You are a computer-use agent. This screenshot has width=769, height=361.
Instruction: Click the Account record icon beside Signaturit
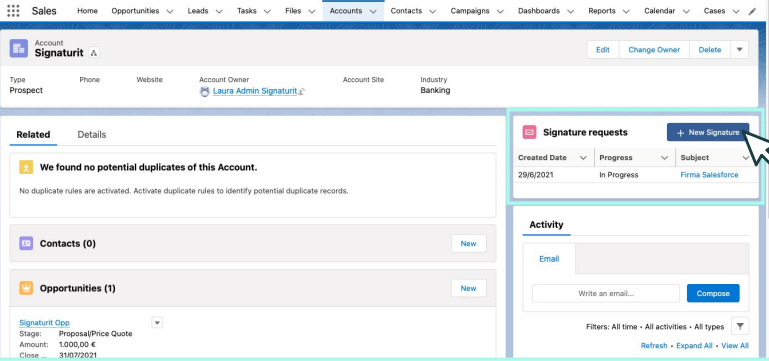pyautogui.click(x=19, y=49)
